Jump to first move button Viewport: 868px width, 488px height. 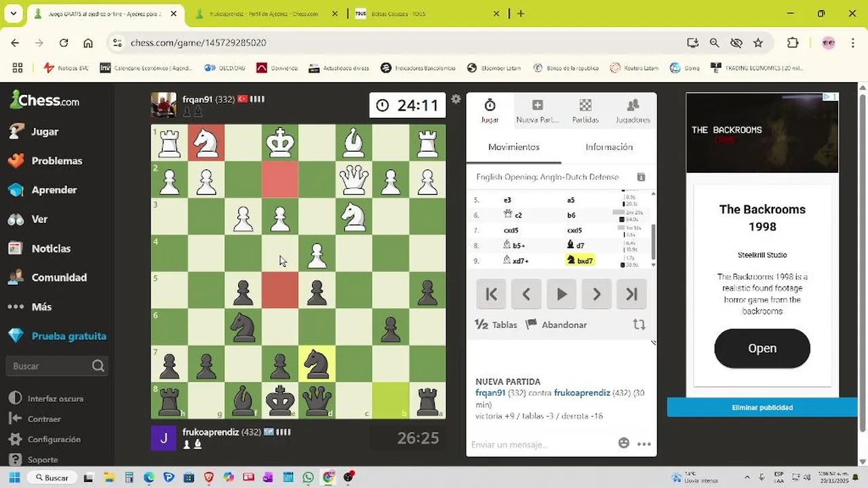coord(491,294)
